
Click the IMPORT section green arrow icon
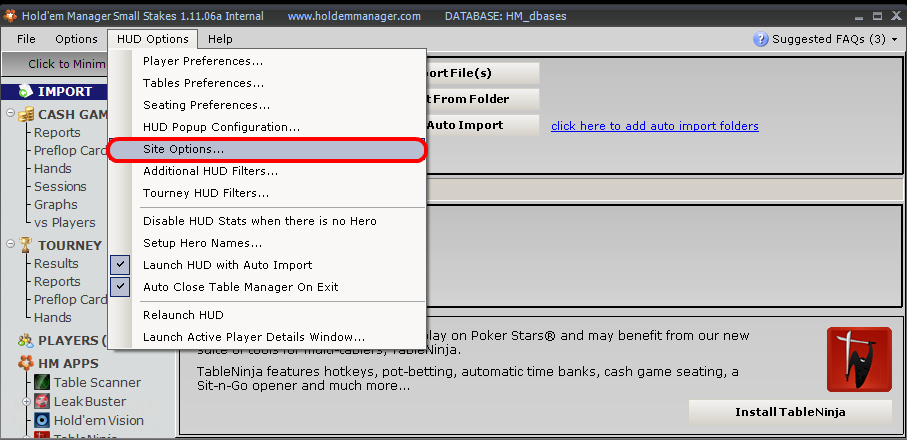pos(25,91)
